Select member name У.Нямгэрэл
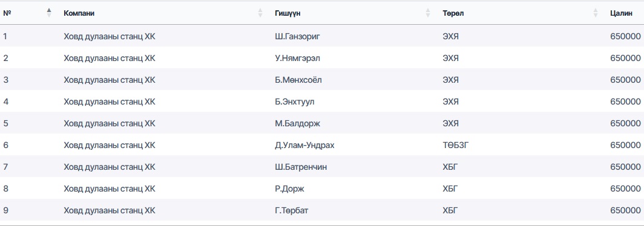This screenshot has height=226, width=644. click(297, 58)
